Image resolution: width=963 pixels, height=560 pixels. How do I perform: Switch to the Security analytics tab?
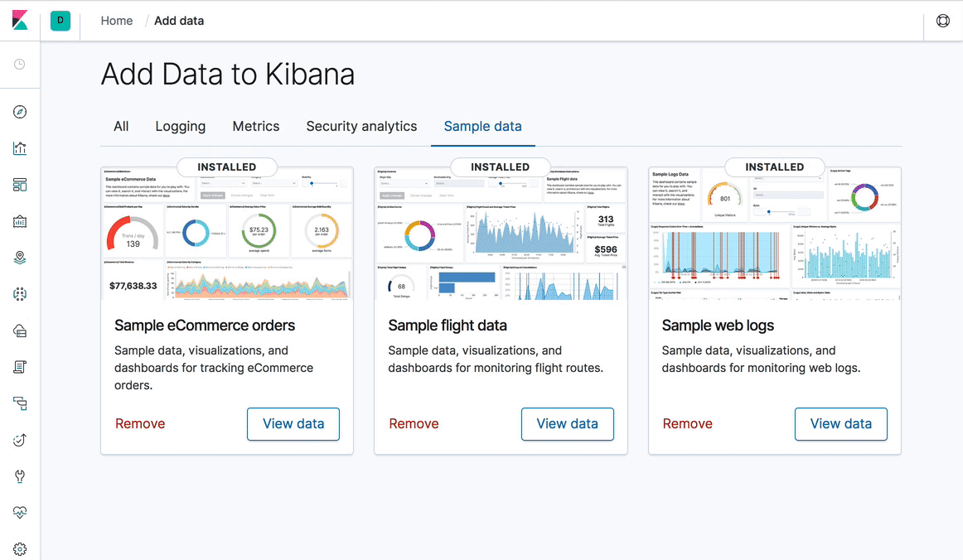361,126
